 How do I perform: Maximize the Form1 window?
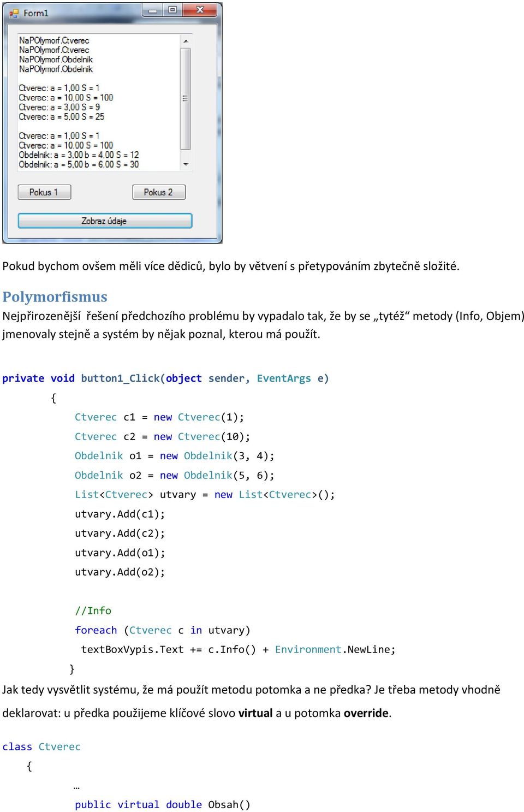point(172,10)
